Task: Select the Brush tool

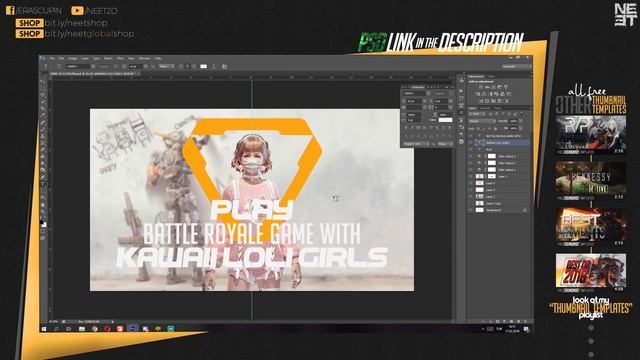Action: coord(43,129)
